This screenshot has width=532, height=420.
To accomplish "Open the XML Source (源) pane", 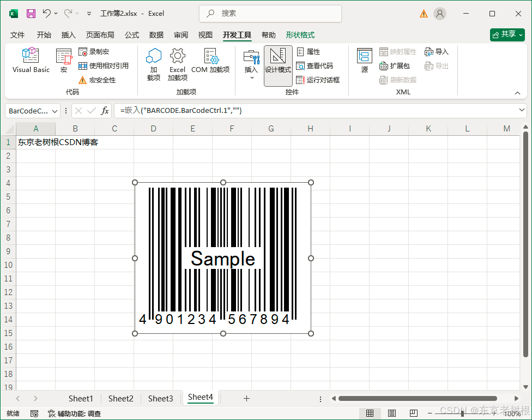I will pyautogui.click(x=365, y=61).
